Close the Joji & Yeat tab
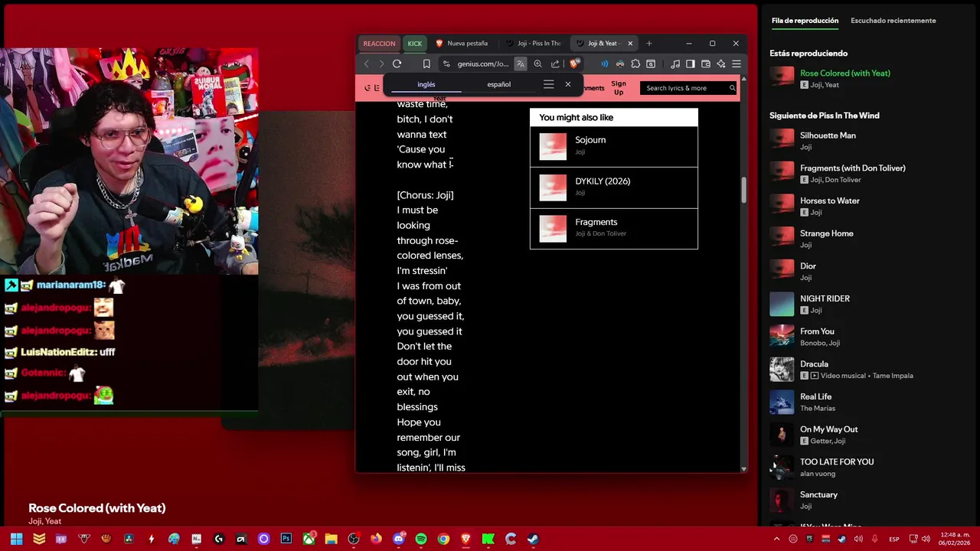The height and width of the screenshot is (551, 980). coord(631,44)
